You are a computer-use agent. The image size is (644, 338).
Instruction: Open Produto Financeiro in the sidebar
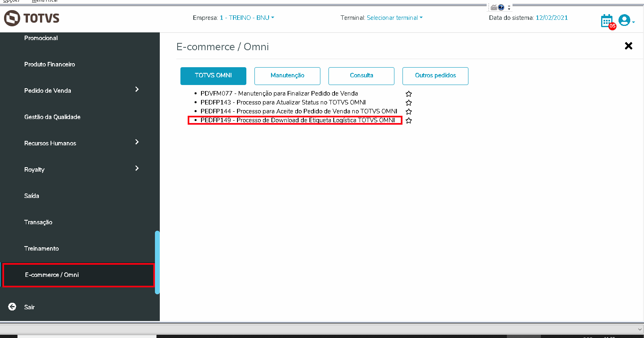49,64
